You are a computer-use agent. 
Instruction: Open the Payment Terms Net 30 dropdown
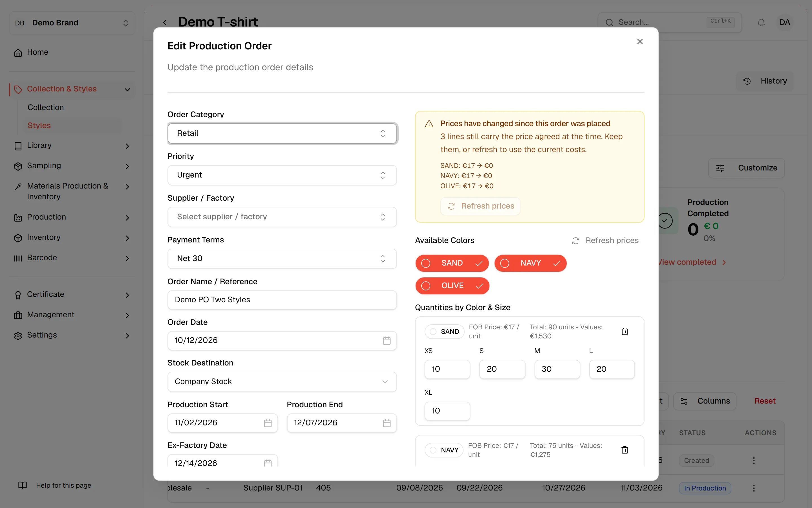282,258
